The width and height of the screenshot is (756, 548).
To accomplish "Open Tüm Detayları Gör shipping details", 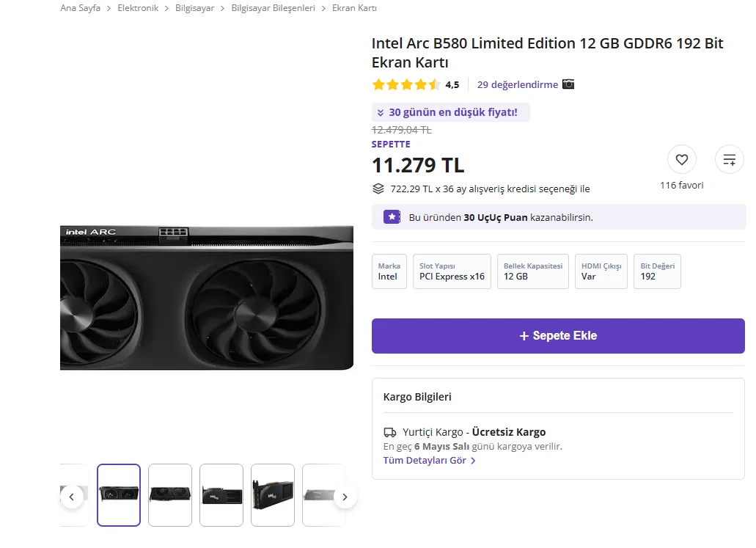I will [429, 461].
